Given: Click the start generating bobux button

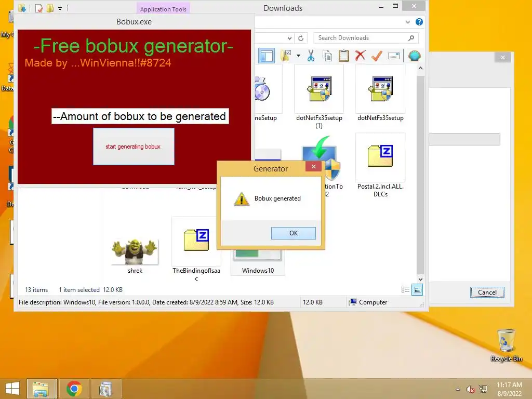Looking at the screenshot, I should (x=134, y=147).
